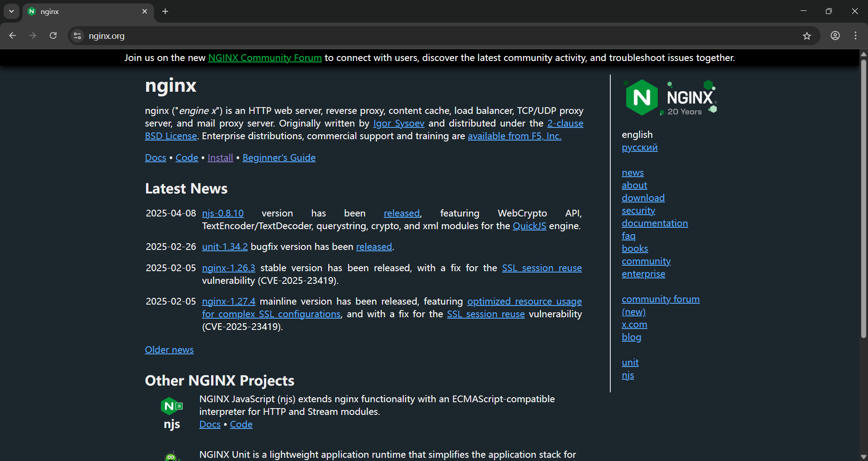The height and width of the screenshot is (461, 868).
Task: Open the Install link
Action: (x=220, y=158)
